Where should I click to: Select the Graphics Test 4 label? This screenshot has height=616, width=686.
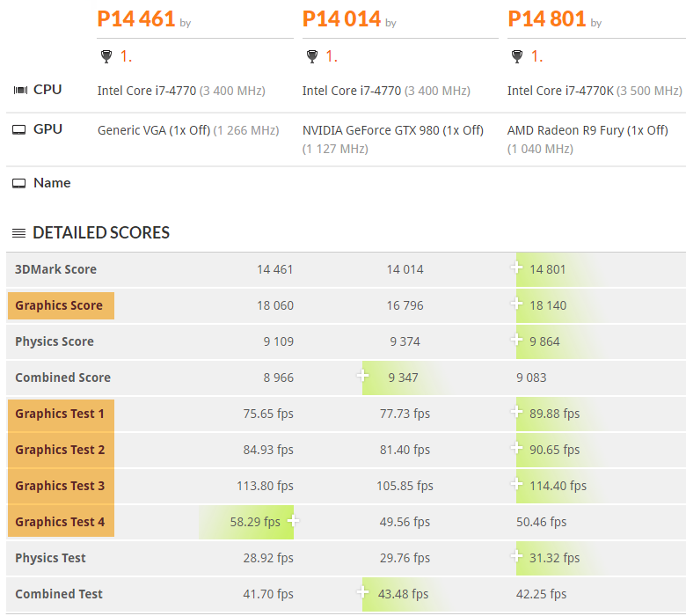click(x=61, y=522)
